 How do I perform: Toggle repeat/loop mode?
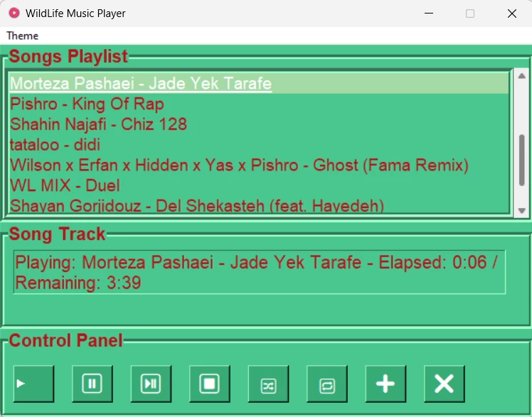(326, 384)
